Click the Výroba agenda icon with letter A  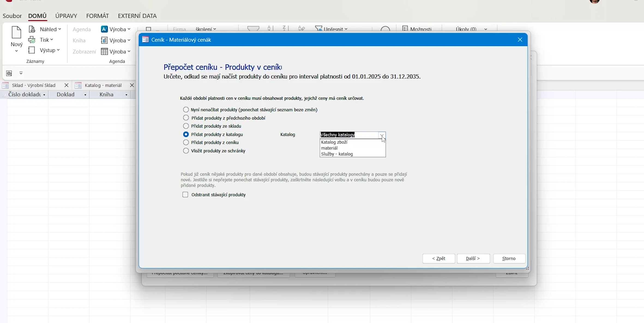(x=104, y=29)
